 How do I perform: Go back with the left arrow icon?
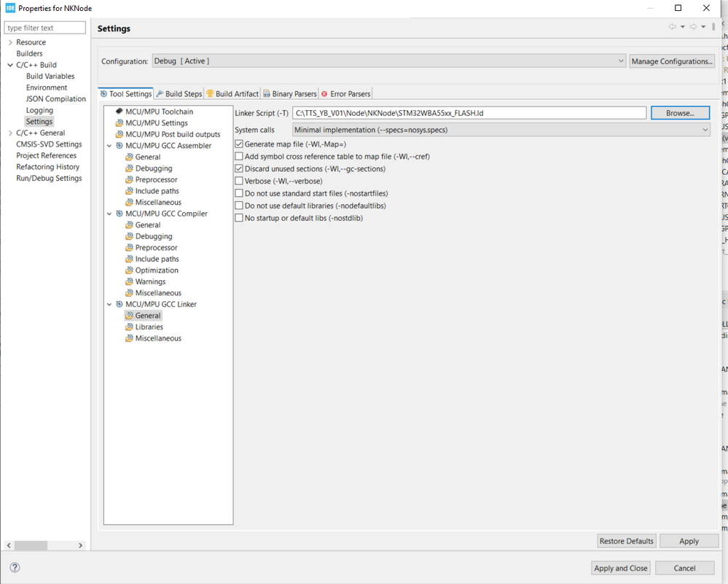click(x=673, y=27)
